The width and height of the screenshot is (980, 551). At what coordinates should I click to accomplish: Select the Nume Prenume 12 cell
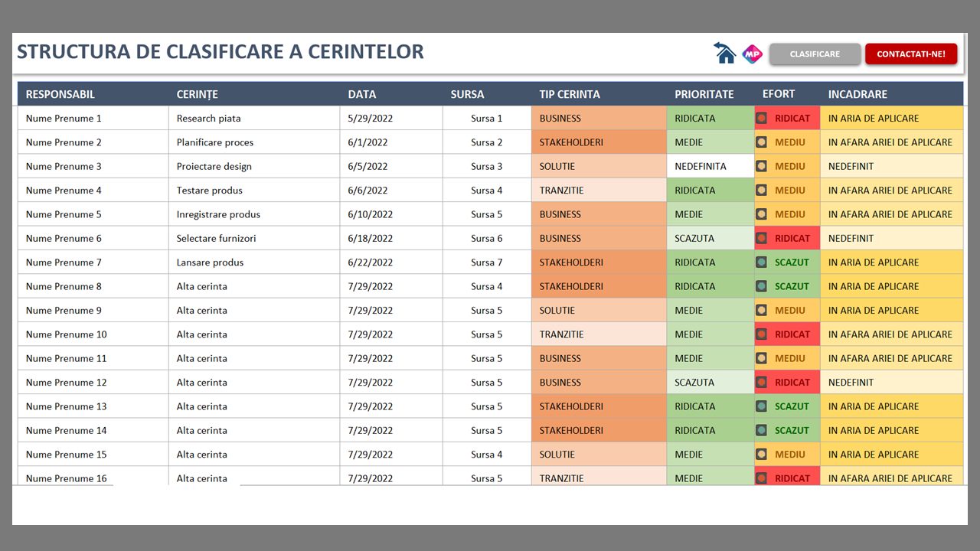tap(67, 383)
